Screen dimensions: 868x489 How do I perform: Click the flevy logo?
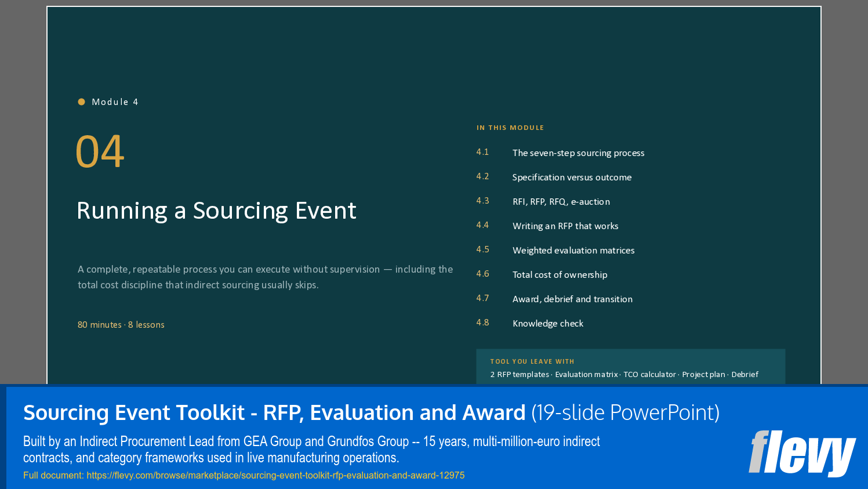pos(802,453)
